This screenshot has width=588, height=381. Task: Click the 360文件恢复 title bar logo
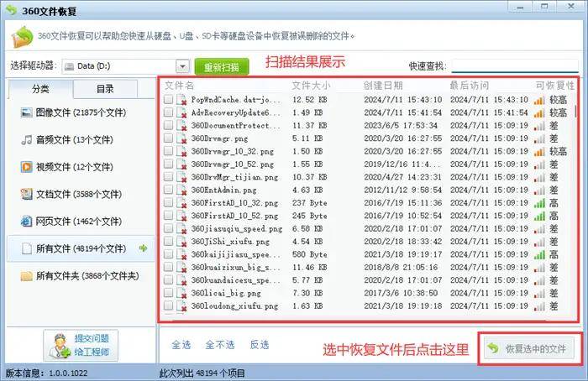coord(11,10)
